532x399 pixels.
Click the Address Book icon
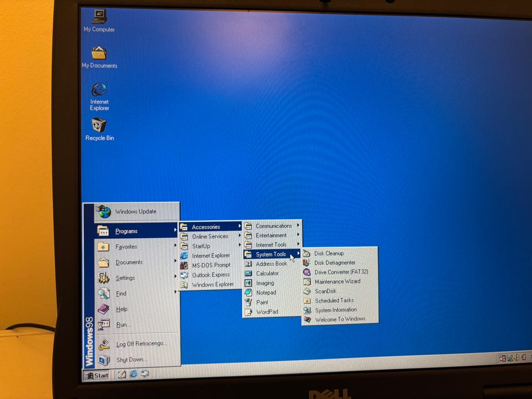(248, 264)
